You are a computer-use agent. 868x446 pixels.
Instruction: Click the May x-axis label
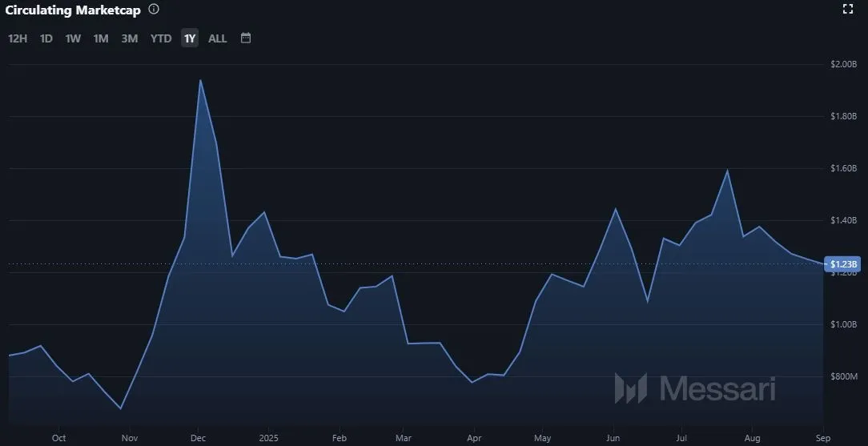[543, 438]
